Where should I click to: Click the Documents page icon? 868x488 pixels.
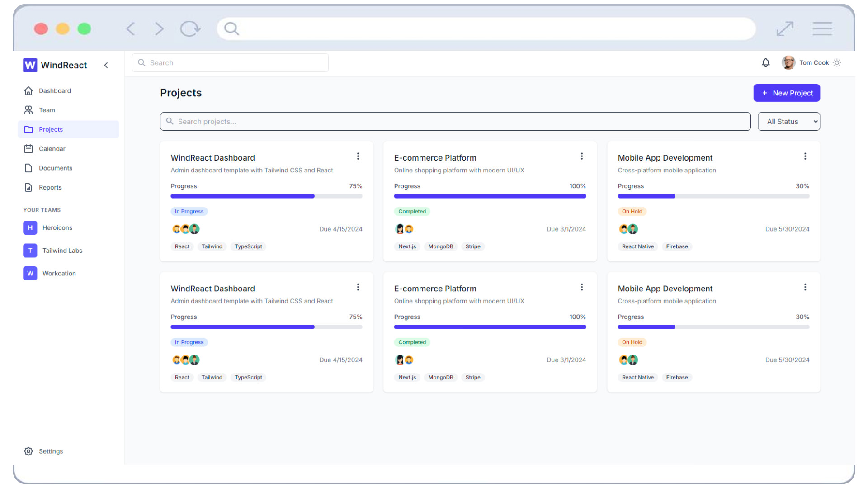[28, 168]
